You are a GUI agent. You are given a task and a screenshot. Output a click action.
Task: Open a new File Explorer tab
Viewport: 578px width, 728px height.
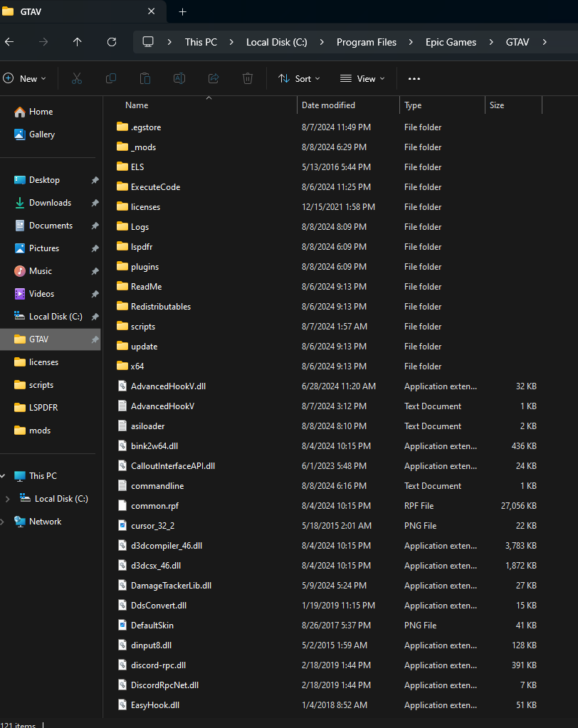[x=182, y=11]
